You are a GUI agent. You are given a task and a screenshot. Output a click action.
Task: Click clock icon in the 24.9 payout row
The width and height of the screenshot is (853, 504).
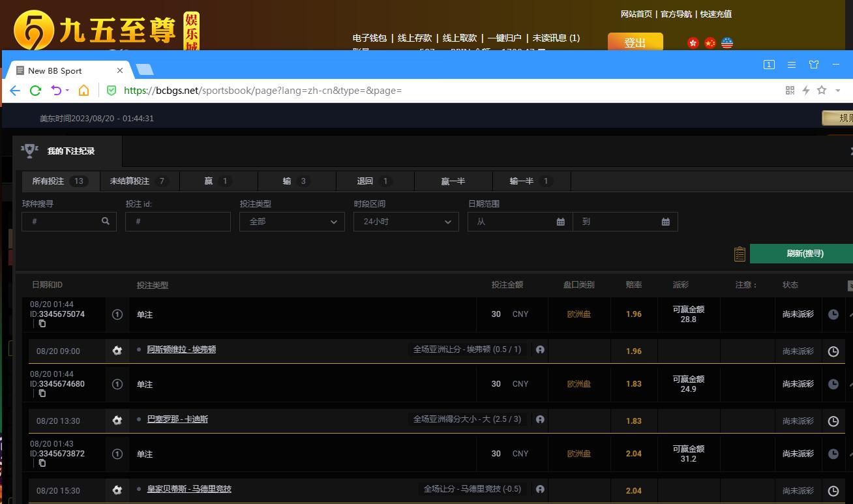[833, 384]
